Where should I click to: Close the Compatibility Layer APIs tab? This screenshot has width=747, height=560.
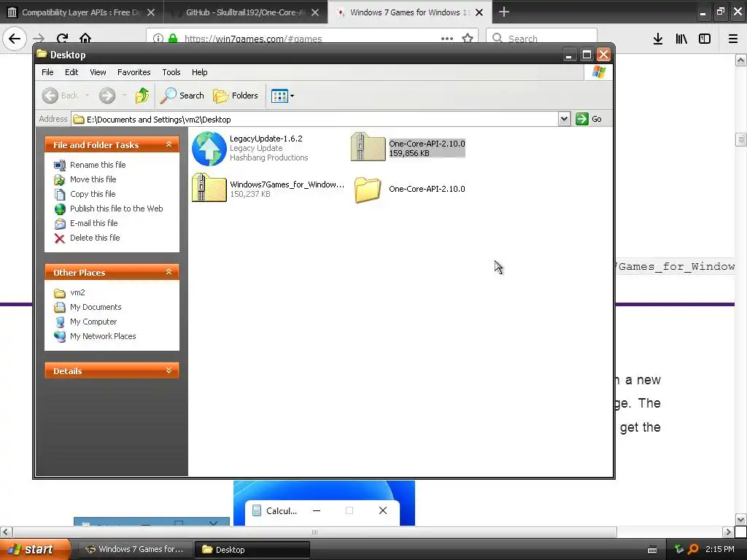pyautogui.click(x=150, y=12)
